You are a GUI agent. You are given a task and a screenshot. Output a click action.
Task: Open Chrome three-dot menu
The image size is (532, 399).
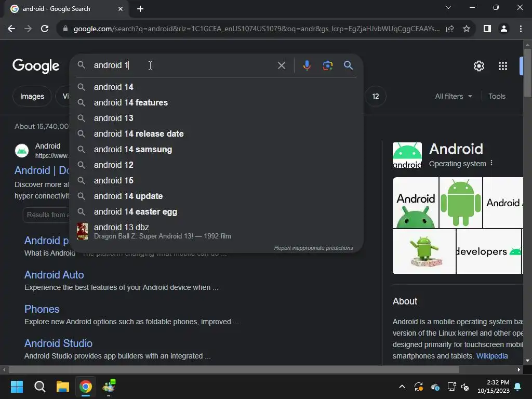(x=521, y=29)
